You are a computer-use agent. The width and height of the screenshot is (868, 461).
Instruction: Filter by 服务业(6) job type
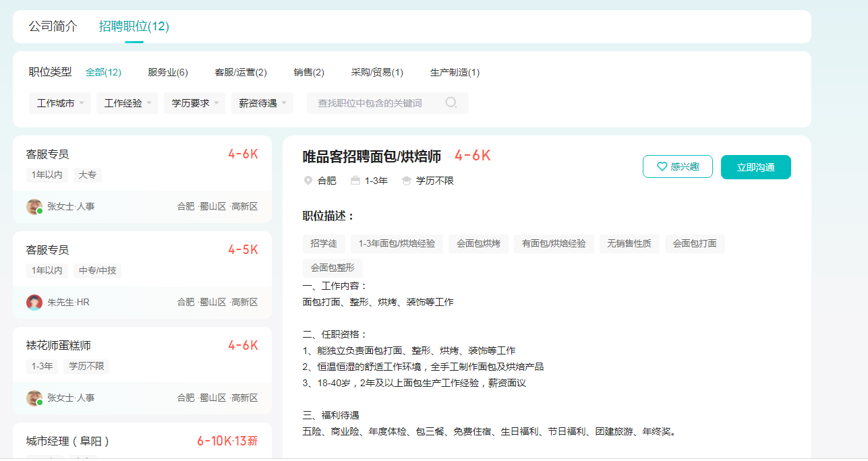167,72
